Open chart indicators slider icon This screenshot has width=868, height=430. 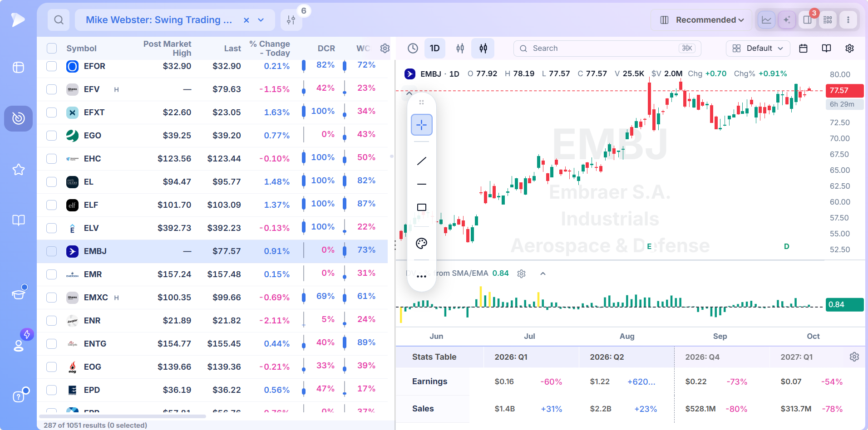pyautogui.click(x=460, y=48)
